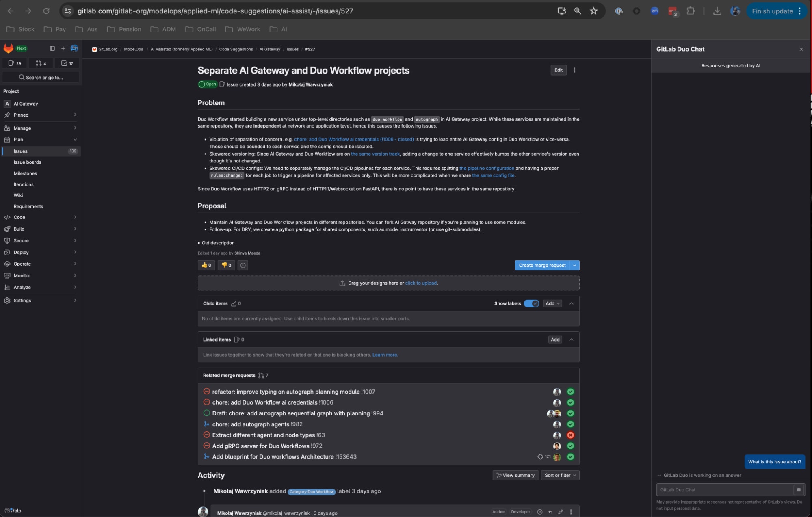Open Help in the sidebar footer
This screenshot has width=812, height=517.
coord(13,511)
